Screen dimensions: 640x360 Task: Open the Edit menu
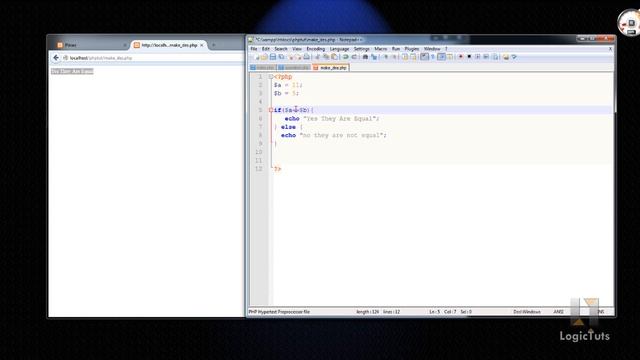pyautogui.click(x=266, y=49)
